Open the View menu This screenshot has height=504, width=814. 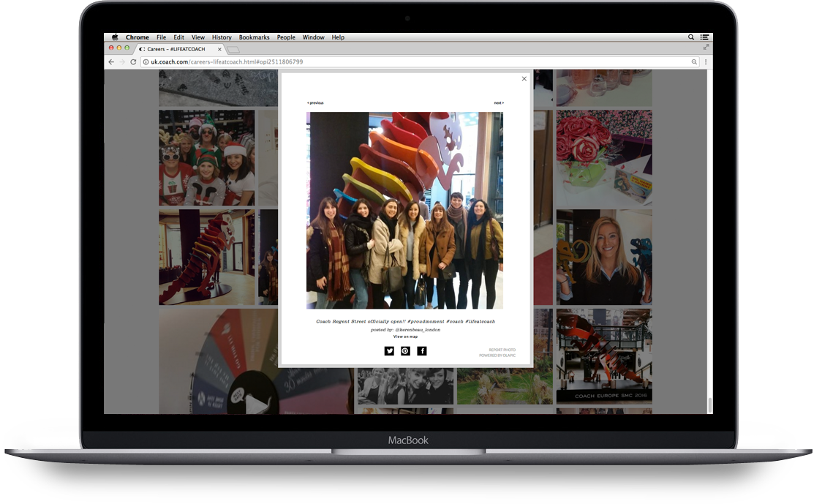[197, 37]
